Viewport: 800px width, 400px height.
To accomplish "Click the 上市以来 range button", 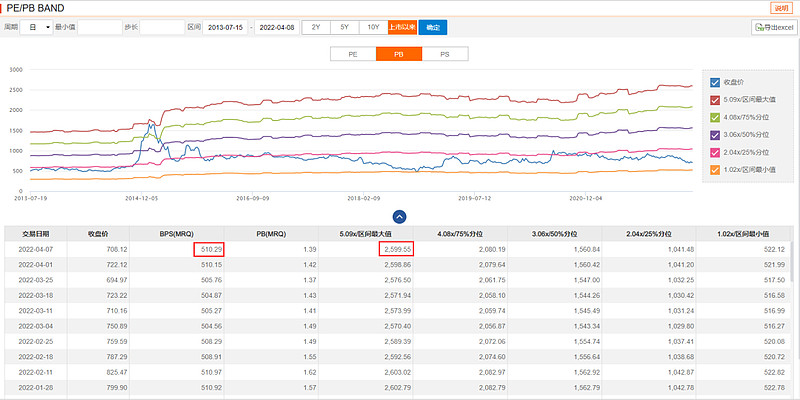I will 402,27.
